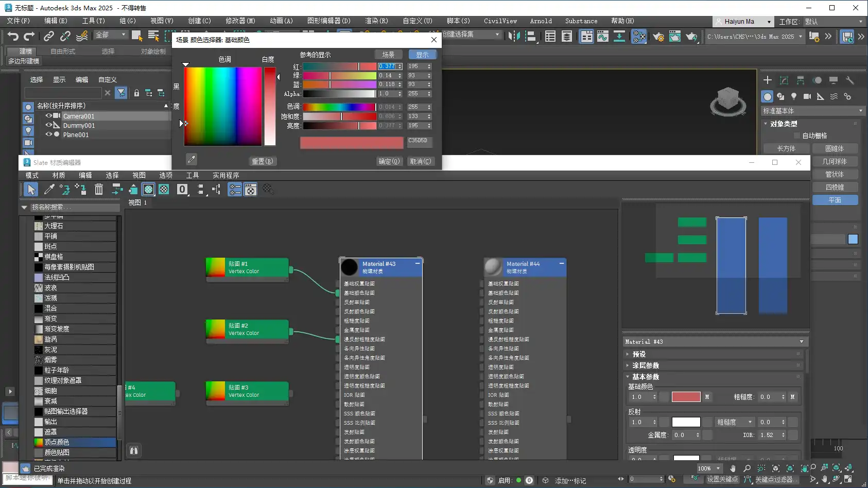Expand the 预设 rollout in material parameters
Viewport: 868px width, 488px height.
pyautogui.click(x=639, y=354)
